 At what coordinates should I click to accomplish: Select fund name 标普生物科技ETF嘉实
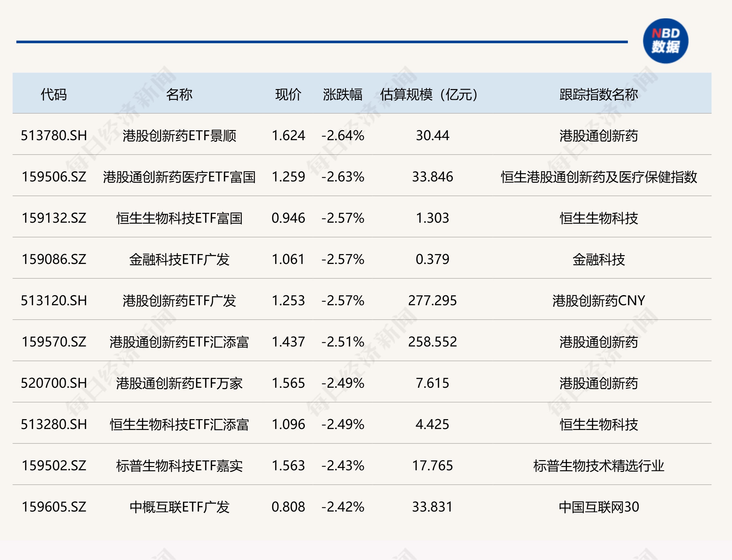pos(179,466)
